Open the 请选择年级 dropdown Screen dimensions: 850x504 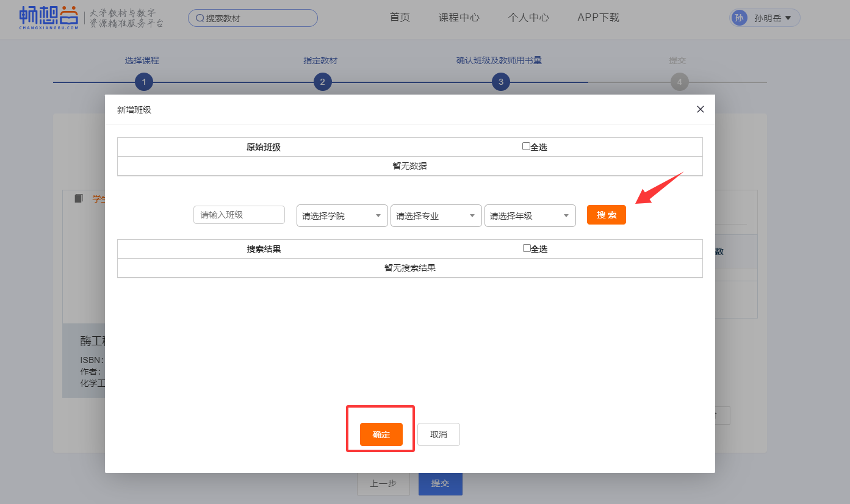click(530, 216)
